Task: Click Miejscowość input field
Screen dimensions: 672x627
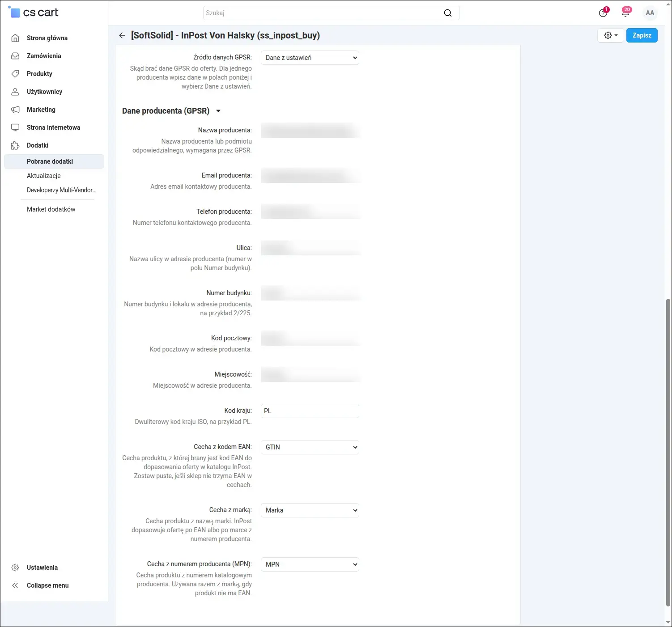Action: tap(310, 375)
